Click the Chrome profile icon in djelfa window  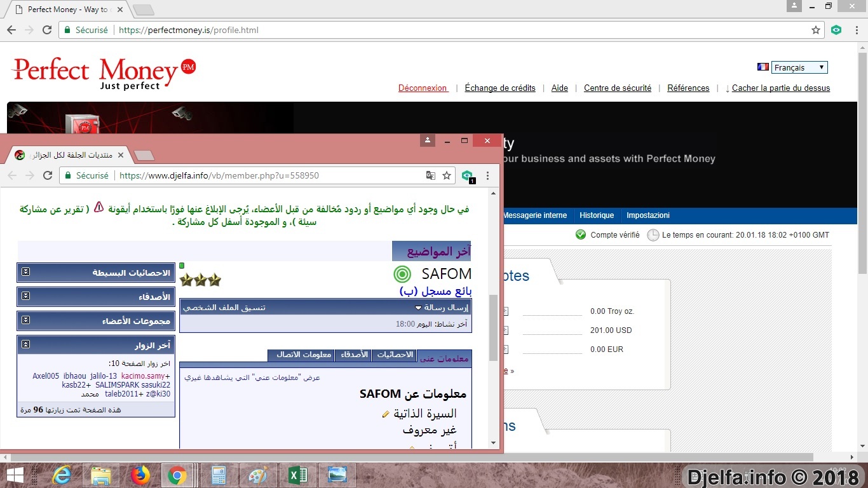pyautogui.click(x=428, y=140)
